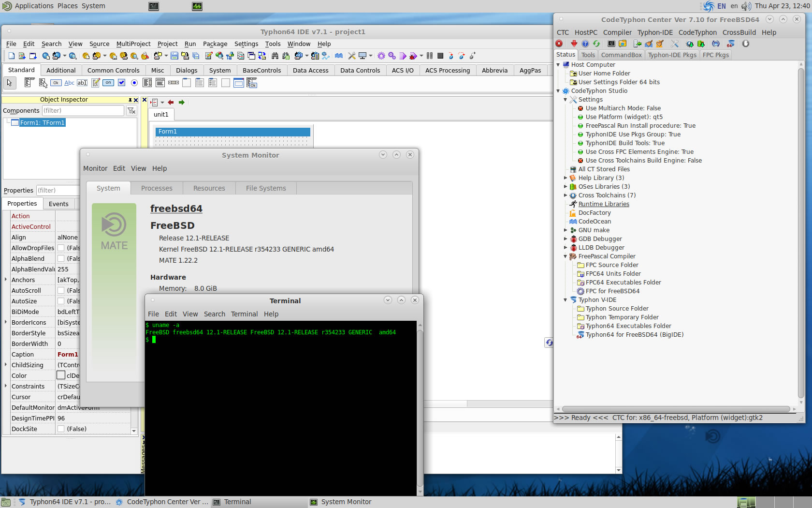
Task: Click the Color property swatch in Object Inspector
Action: [61, 375]
